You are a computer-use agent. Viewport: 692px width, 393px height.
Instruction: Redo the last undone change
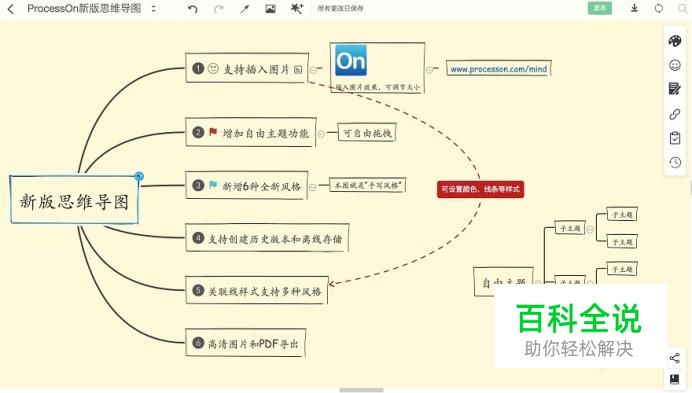(218, 9)
